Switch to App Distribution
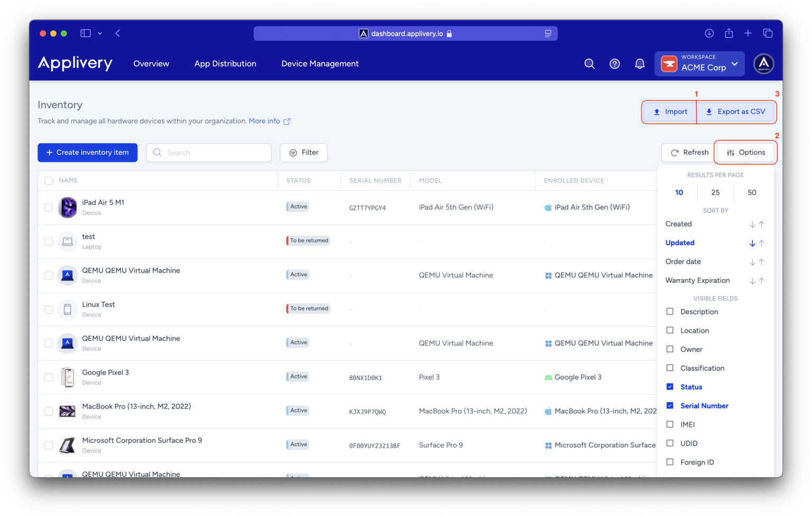The width and height of the screenshot is (812, 516). [225, 63]
